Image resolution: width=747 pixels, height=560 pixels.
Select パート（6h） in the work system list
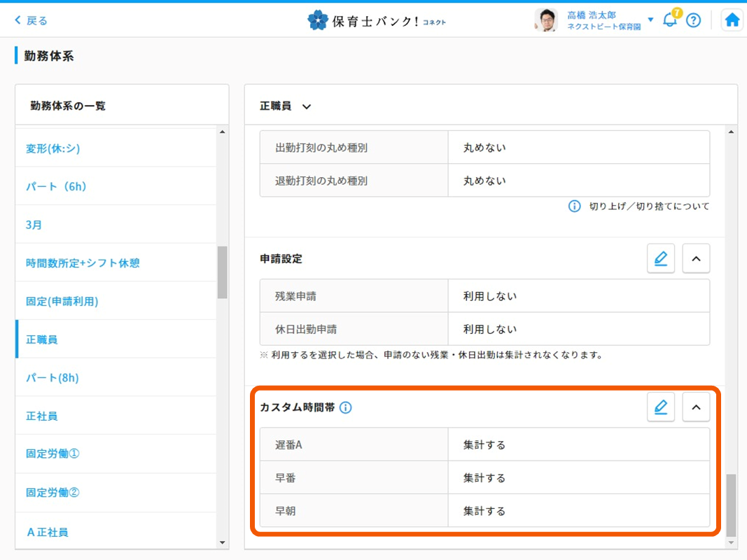[x=56, y=187]
